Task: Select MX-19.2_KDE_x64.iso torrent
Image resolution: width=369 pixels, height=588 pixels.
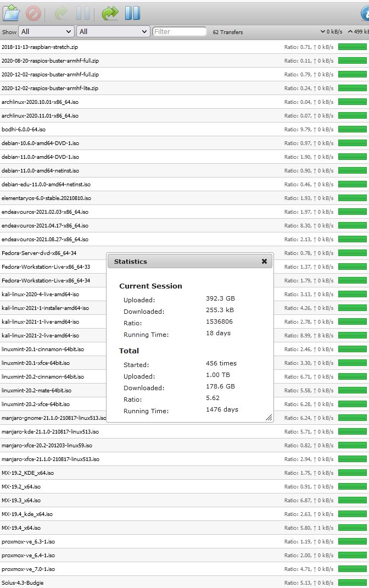Action: click(x=185, y=473)
